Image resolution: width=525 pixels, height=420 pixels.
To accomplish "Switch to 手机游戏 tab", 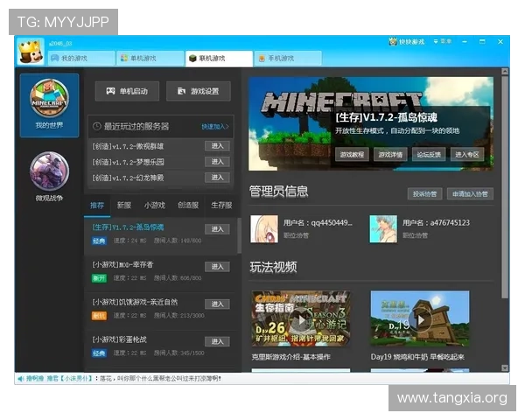I will (288, 59).
